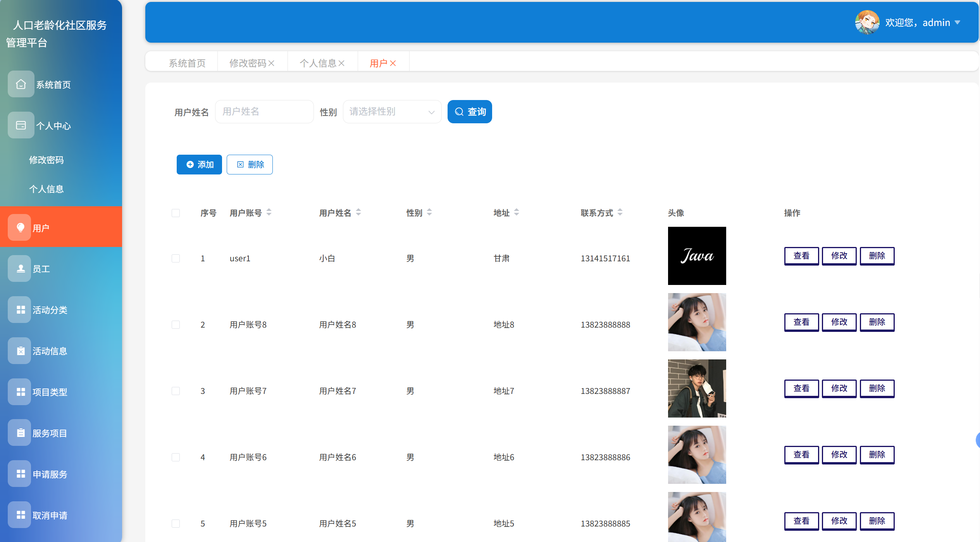The width and height of the screenshot is (980, 542).
Task: Click the clipboard icon beside 活动信息
Action: pos(21,350)
